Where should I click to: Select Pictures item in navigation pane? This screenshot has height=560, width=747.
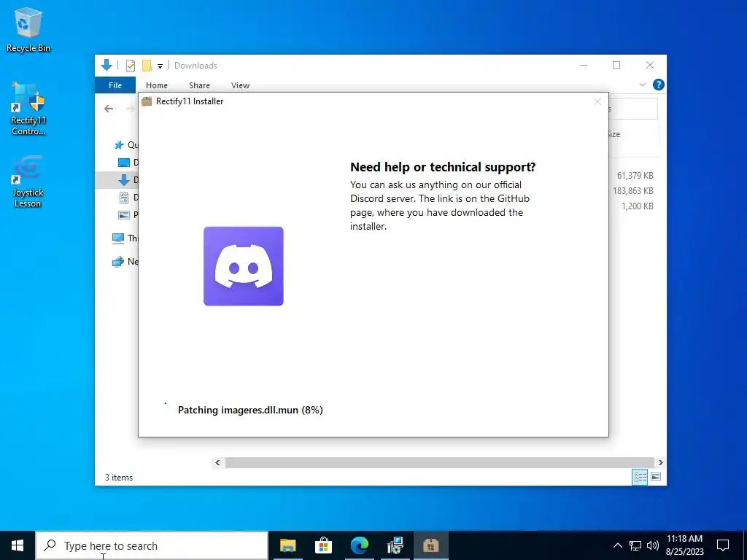pyautogui.click(x=128, y=215)
